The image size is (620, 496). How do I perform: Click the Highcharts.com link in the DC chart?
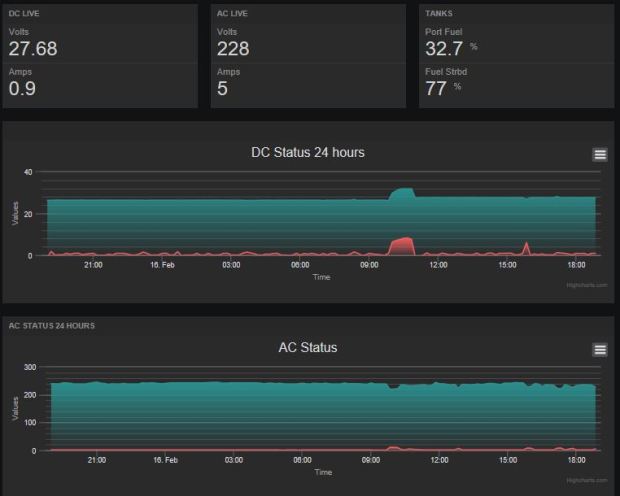[580, 285]
